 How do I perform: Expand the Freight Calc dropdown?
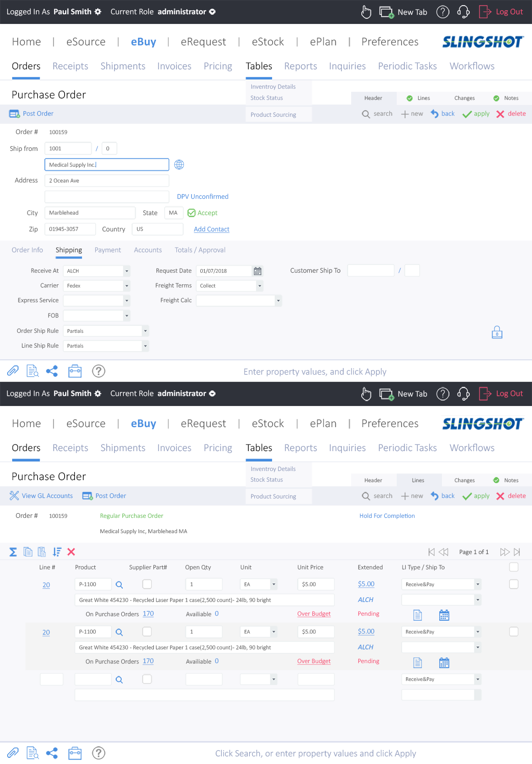pos(278,301)
